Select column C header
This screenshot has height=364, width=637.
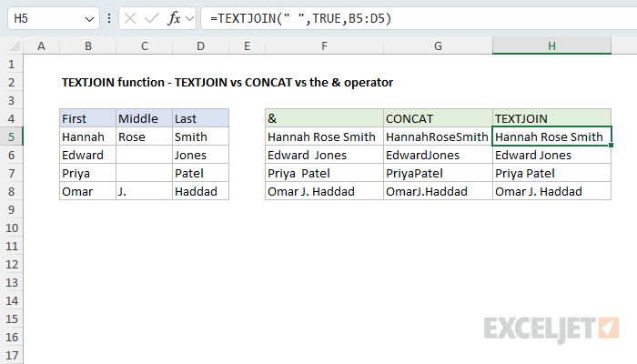144,45
